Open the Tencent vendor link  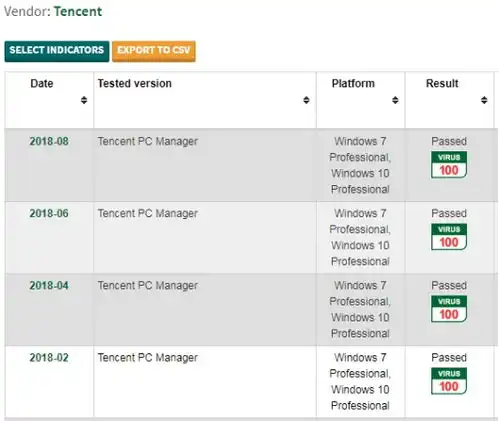click(78, 11)
